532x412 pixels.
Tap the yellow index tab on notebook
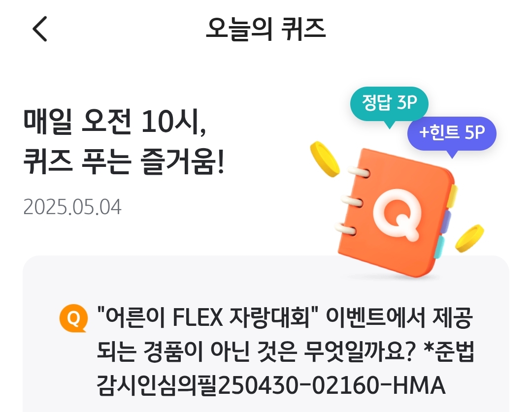[x=454, y=197]
